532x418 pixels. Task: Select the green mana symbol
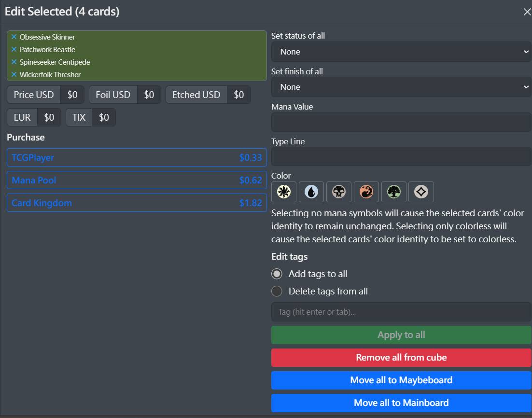click(x=394, y=192)
